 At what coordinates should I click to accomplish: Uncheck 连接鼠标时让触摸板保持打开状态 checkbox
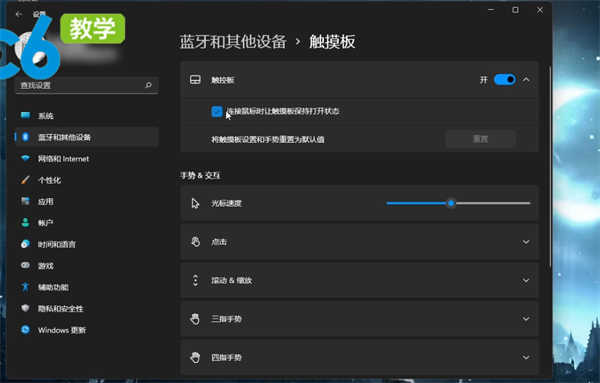(x=217, y=111)
